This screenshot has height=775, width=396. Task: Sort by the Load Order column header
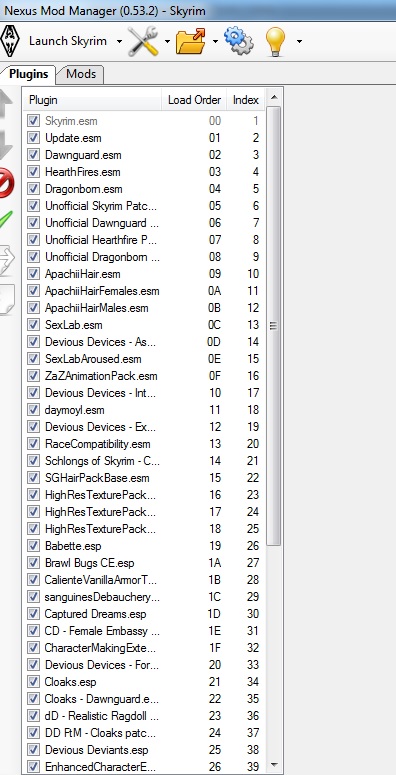194,100
